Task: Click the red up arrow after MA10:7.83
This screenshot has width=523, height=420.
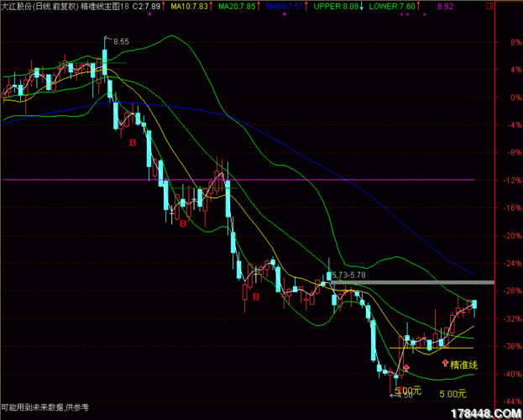Action: pos(212,6)
